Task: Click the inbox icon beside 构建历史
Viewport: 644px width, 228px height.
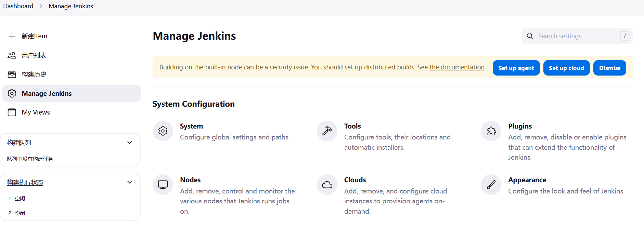Action: [x=12, y=75]
